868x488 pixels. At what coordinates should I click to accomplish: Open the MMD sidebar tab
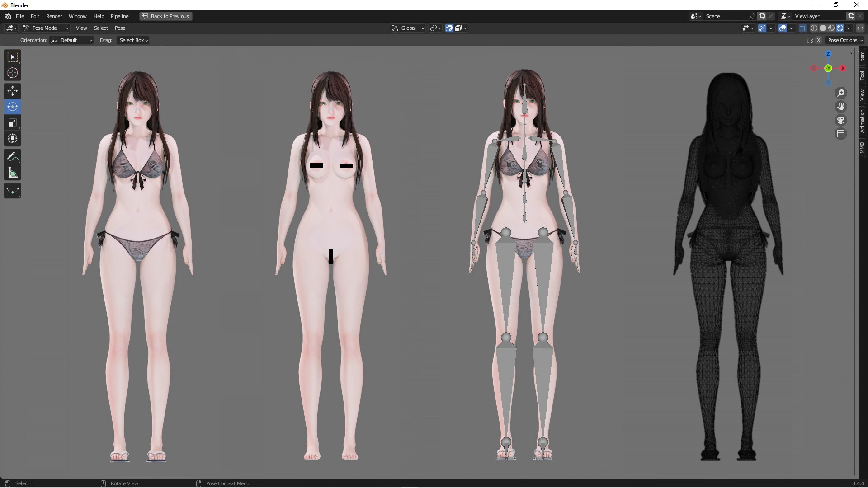[862, 147]
